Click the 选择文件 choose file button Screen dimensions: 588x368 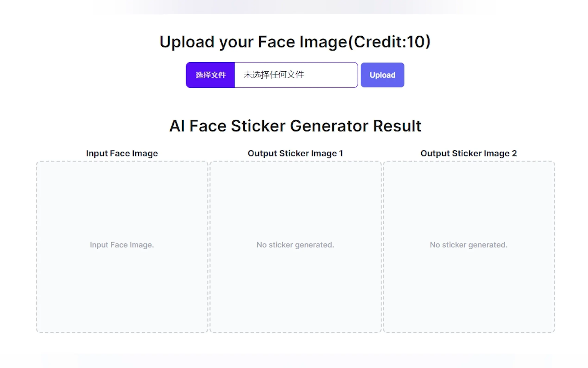click(x=210, y=75)
